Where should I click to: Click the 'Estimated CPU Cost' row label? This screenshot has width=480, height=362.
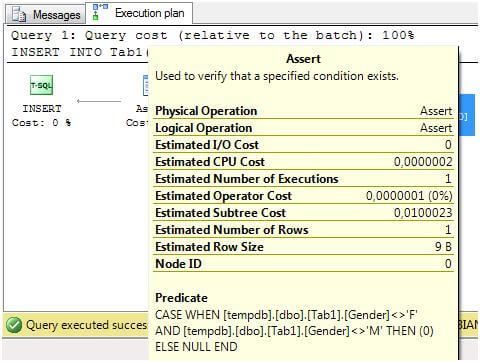coord(210,162)
